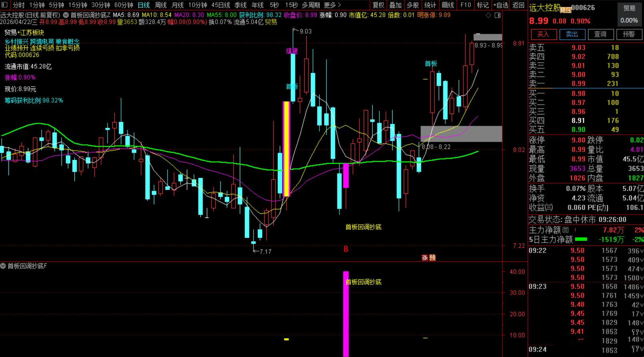Open the 首板回调抄底Z indicator dropdown arrow
644x357 pixels.
point(66,15)
